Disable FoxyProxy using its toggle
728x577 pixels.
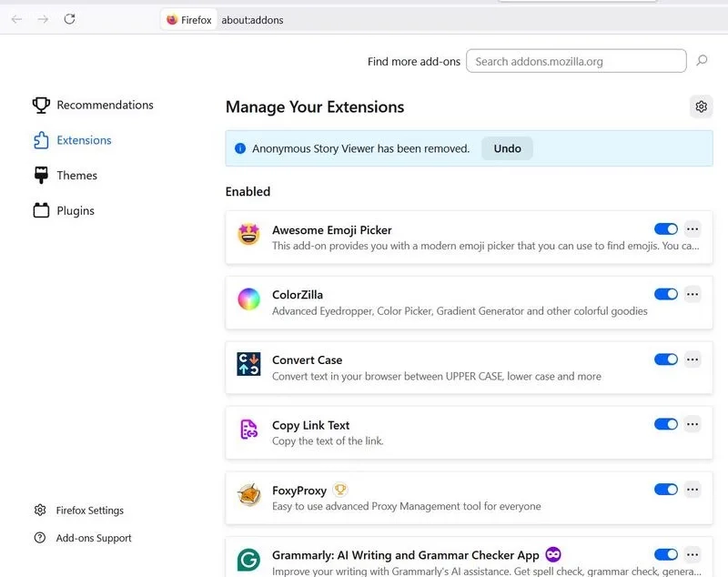click(666, 490)
